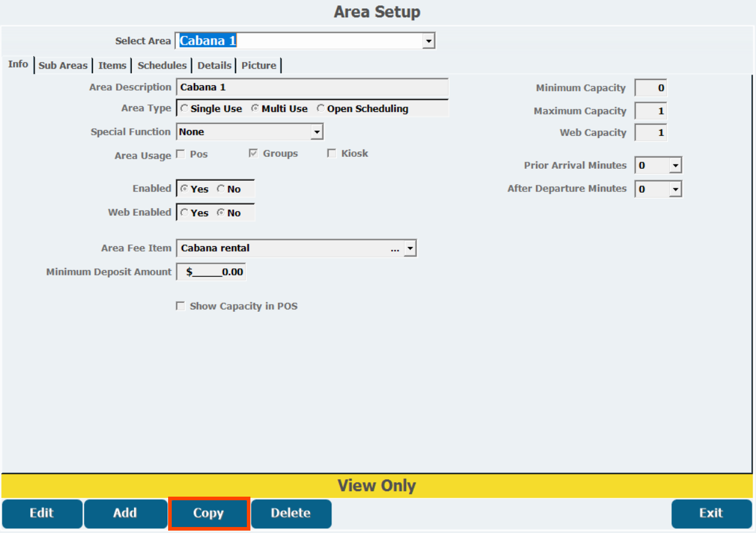Check the Pos area usage box

(181, 154)
